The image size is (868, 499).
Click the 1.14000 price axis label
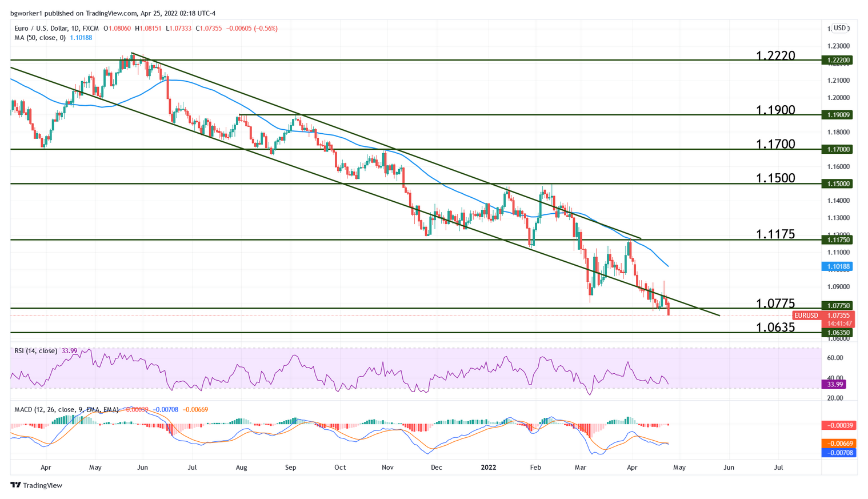[839, 201]
